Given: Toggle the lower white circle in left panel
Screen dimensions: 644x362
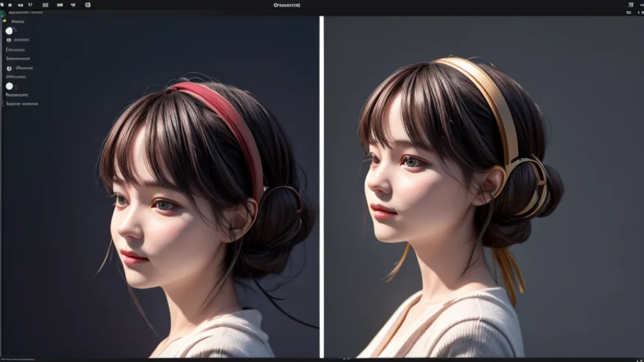Looking at the screenshot, I should click(10, 86).
